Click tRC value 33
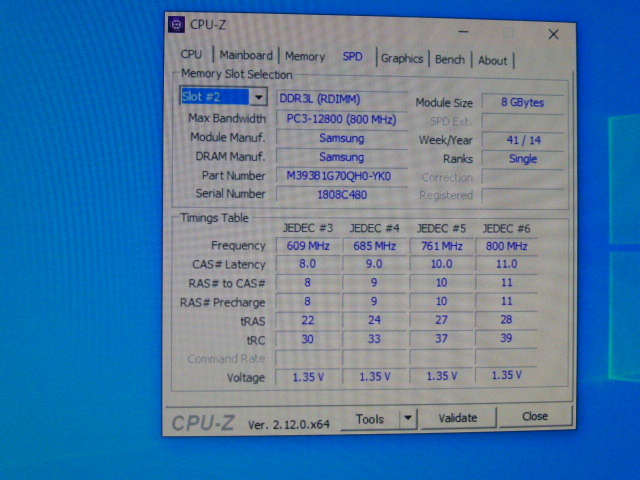The width and height of the screenshot is (640, 480). pos(374,339)
